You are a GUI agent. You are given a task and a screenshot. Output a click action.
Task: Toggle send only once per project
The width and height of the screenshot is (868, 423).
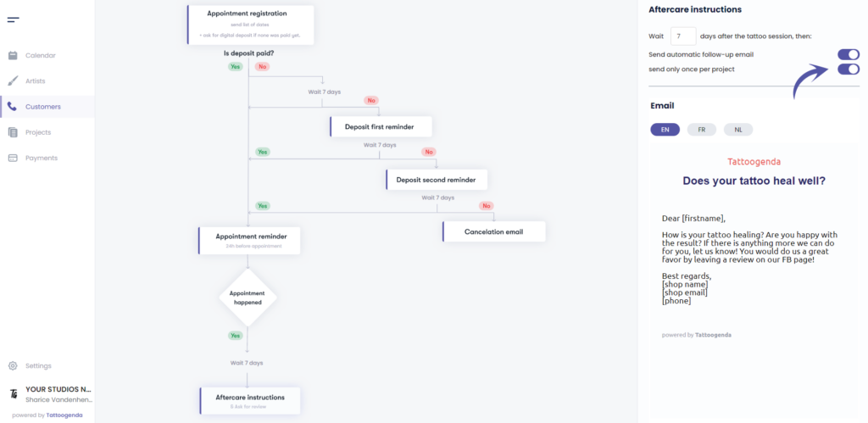click(x=848, y=69)
